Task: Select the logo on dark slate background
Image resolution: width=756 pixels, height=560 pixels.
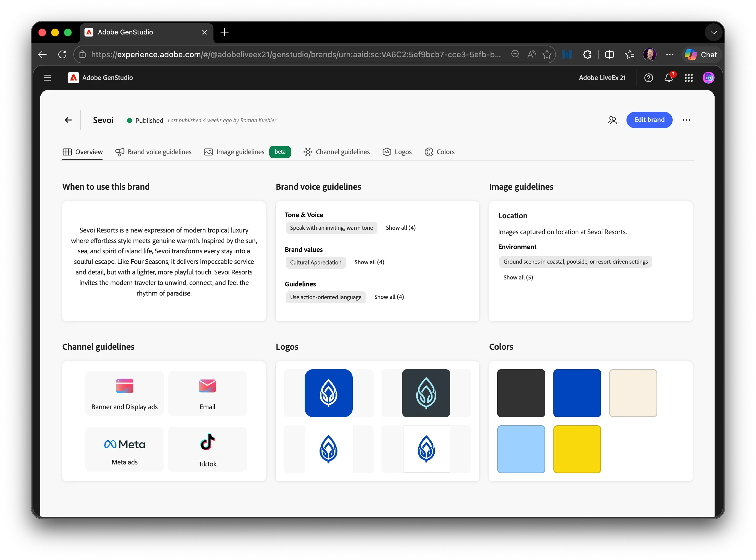Action: 426,393
